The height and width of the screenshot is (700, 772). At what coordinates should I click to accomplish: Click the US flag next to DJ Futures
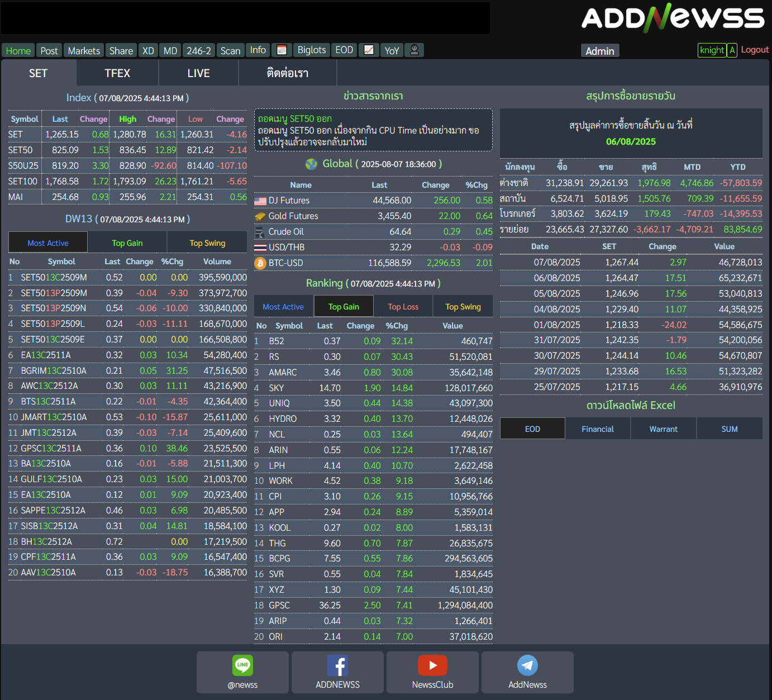click(x=260, y=201)
